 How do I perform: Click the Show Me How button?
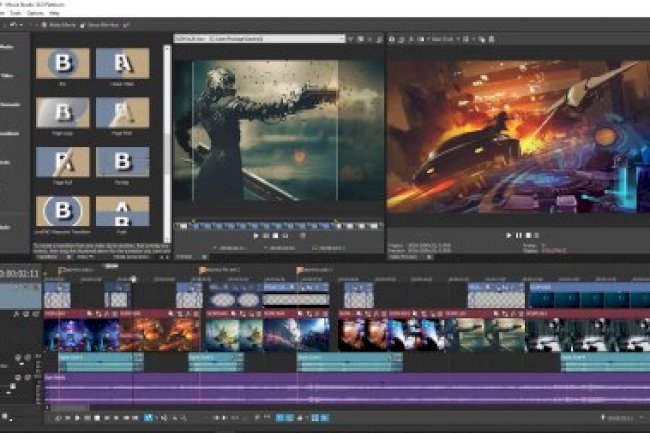(x=99, y=25)
